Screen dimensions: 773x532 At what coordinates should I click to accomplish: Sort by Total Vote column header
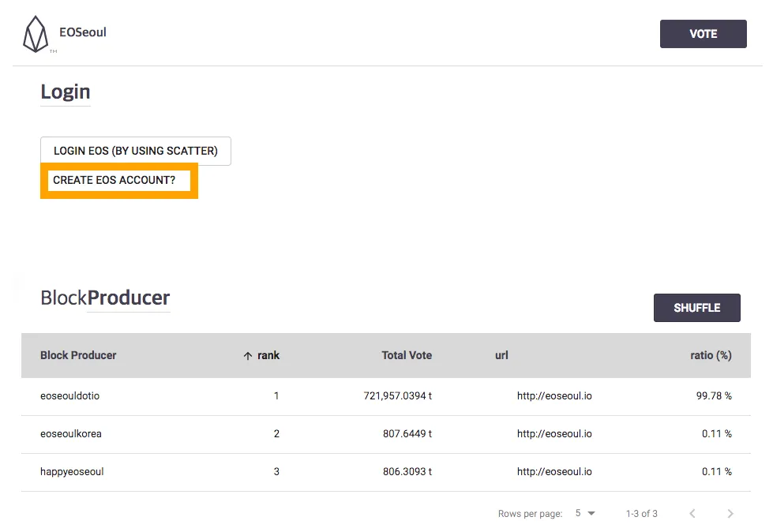click(407, 355)
